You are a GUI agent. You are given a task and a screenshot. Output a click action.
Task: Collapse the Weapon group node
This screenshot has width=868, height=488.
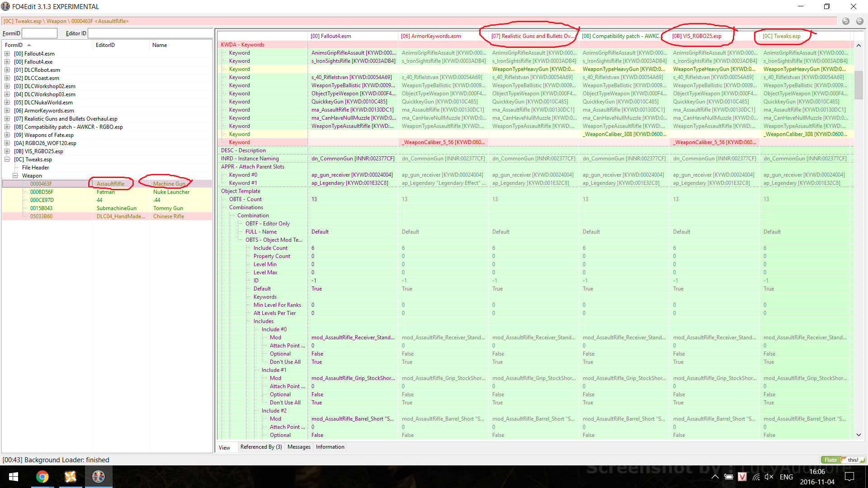click(15, 176)
